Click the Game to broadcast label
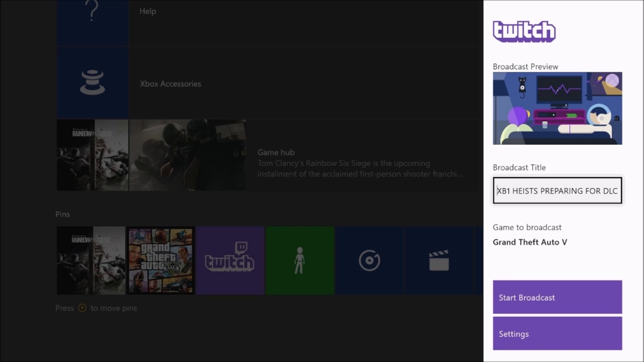Viewport: 644px width, 362px height. [527, 227]
